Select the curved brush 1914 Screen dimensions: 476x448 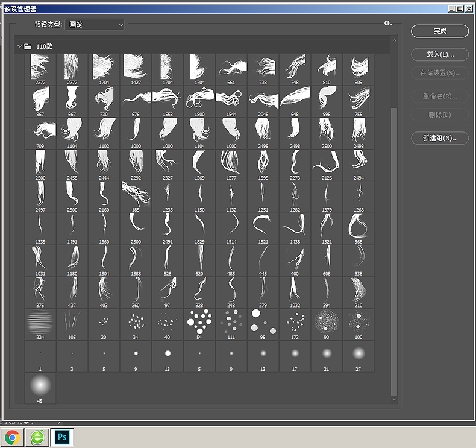231,229
